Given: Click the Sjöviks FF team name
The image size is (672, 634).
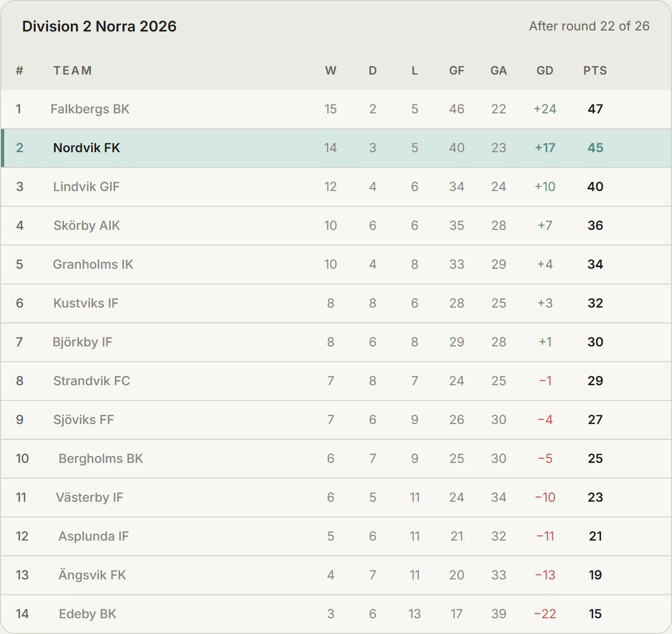Looking at the screenshot, I should pos(83,420).
